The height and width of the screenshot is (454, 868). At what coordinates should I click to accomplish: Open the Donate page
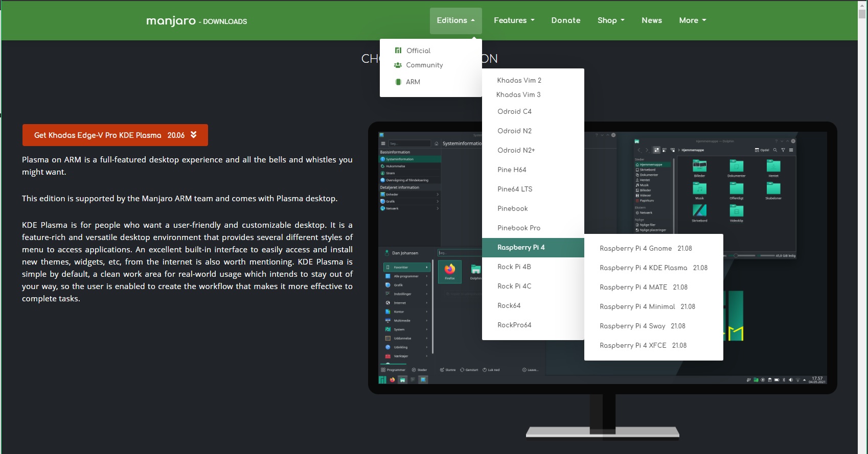tap(566, 20)
